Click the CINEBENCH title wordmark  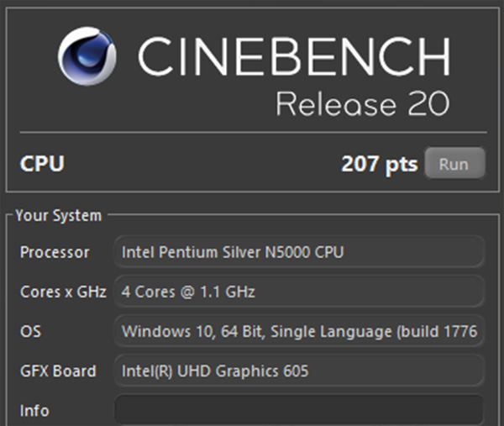(294, 57)
